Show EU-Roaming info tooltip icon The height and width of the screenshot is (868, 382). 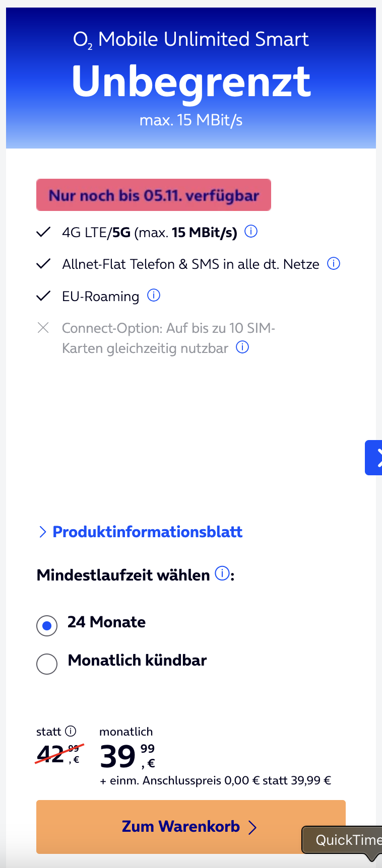154,296
